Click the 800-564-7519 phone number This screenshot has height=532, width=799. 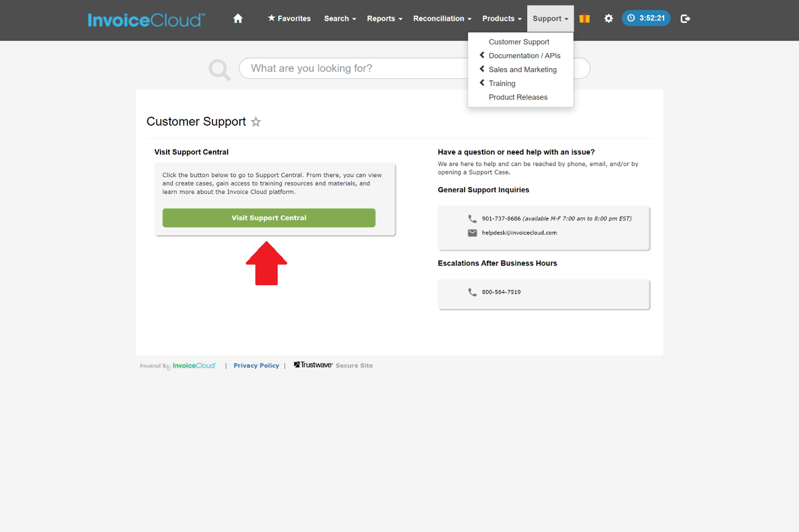(x=501, y=292)
